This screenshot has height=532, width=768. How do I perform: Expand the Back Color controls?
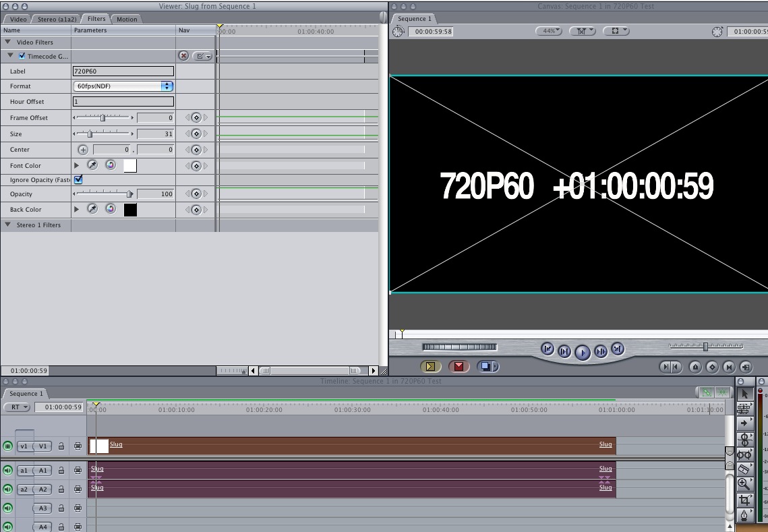[x=76, y=209]
